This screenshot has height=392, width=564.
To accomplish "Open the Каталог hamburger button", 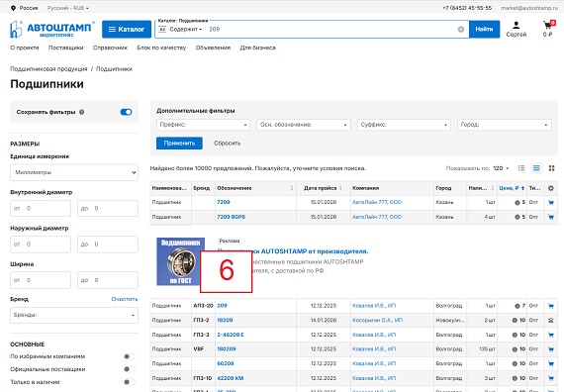I will pos(127,29).
